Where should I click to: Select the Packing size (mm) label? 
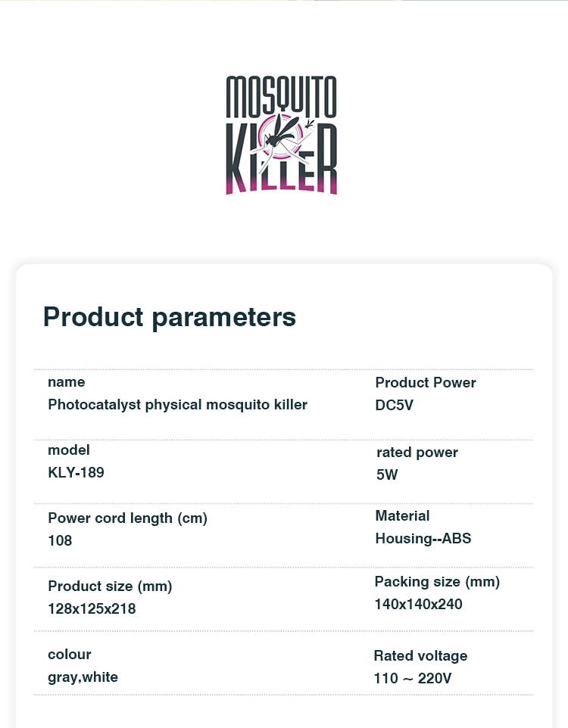pos(437,582)
